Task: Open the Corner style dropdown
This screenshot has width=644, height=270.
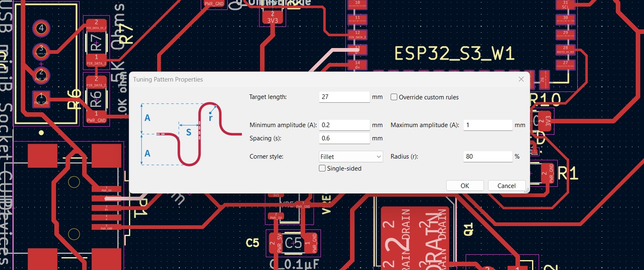Action: tap(351, 157)
